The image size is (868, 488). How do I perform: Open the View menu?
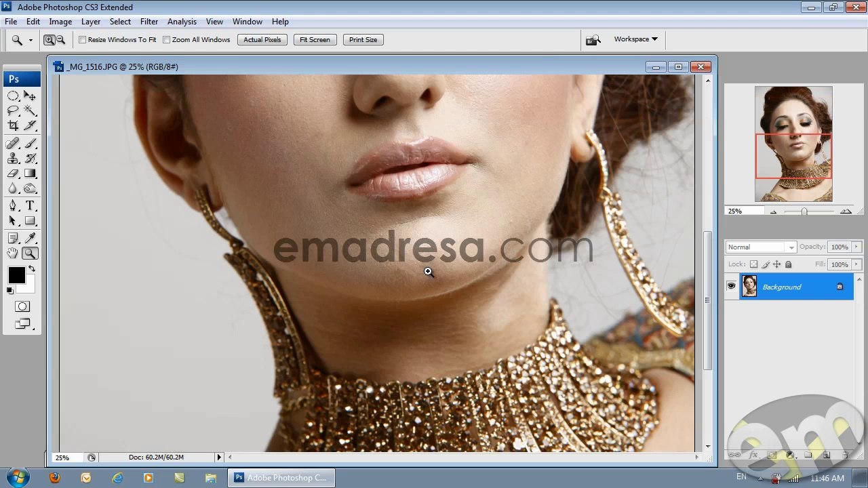click(x=214, y=22)
